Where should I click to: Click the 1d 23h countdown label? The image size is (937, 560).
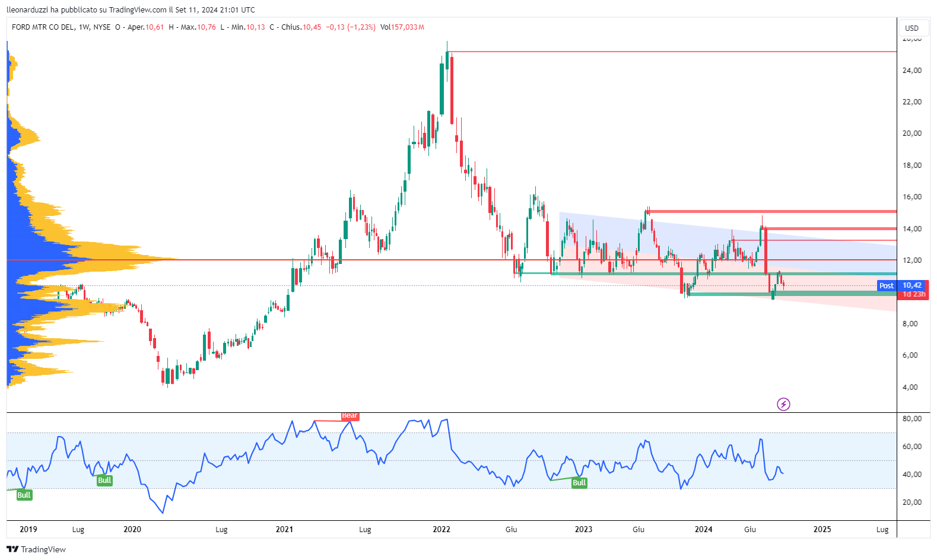[x=914, y=294]
